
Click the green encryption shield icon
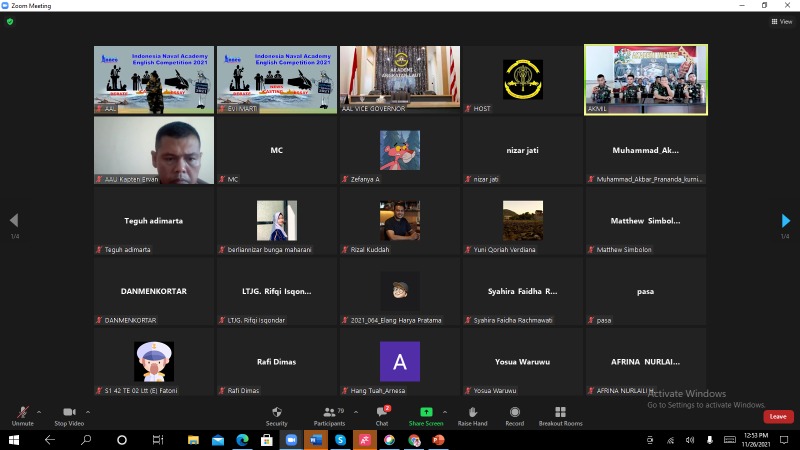pyautogui.click(x=10, y=21)
